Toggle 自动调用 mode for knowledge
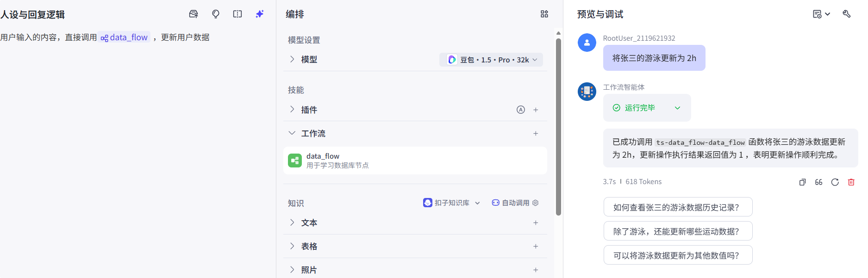Image resolution: width=868 pixels, height=278 pixels. (x=511, y=203)
